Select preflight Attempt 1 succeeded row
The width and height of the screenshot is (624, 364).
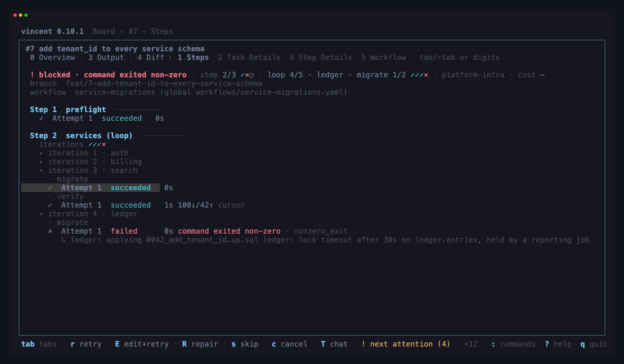click(x=101, y=118)
